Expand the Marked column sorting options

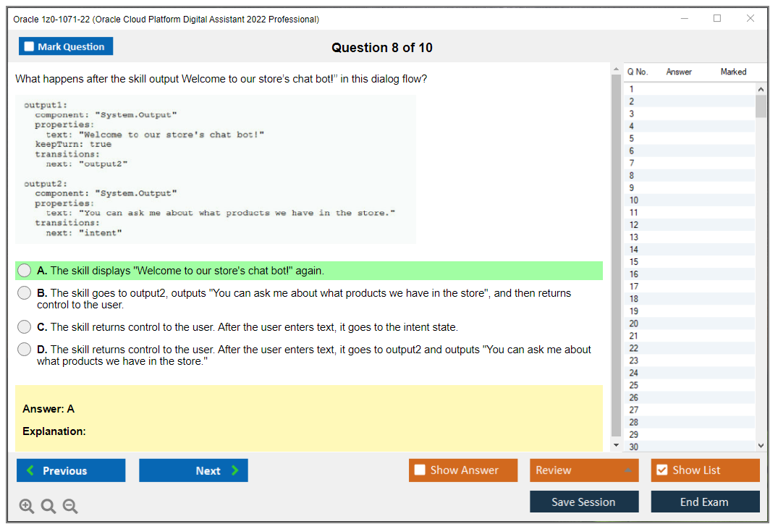click(x=732, y=72)
